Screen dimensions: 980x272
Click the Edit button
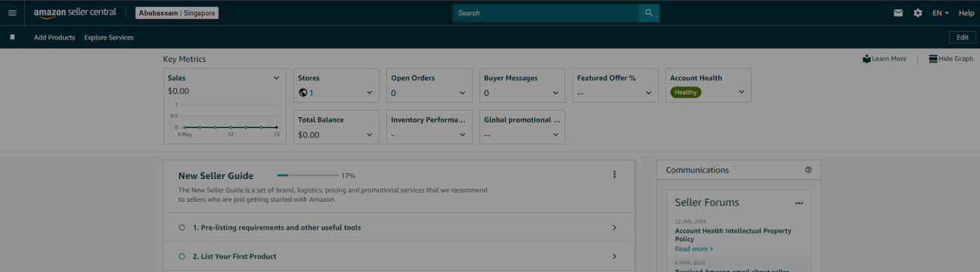pos(962,37)
